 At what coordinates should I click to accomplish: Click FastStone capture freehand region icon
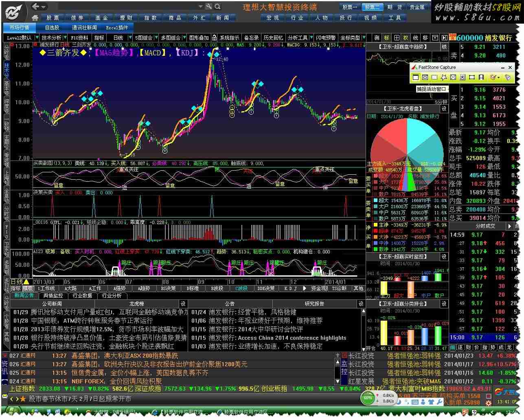coord(444,77)
